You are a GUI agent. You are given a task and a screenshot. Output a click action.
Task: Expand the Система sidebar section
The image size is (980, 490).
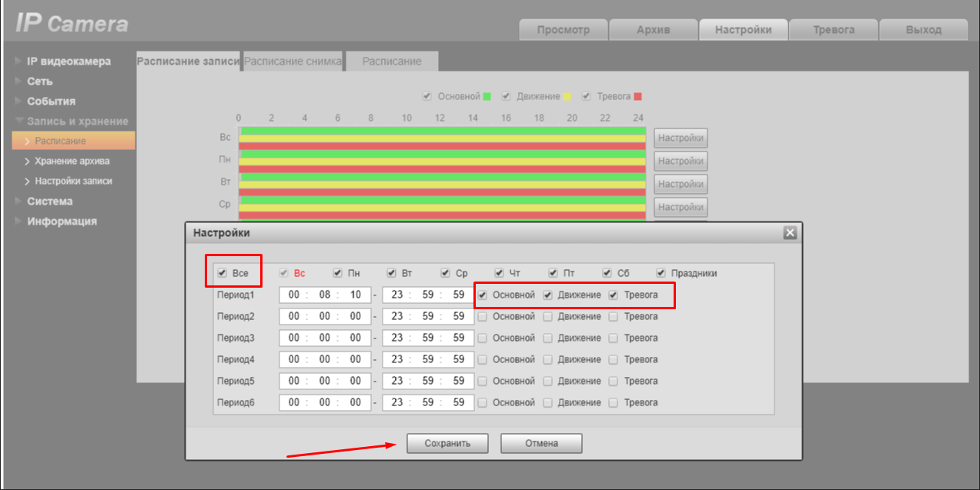point(49,201)
